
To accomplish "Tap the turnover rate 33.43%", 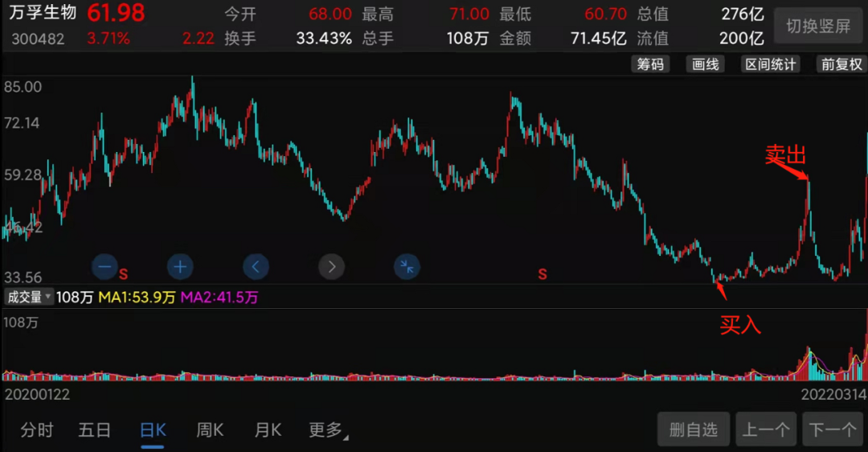I will click(x=324, y=39).
